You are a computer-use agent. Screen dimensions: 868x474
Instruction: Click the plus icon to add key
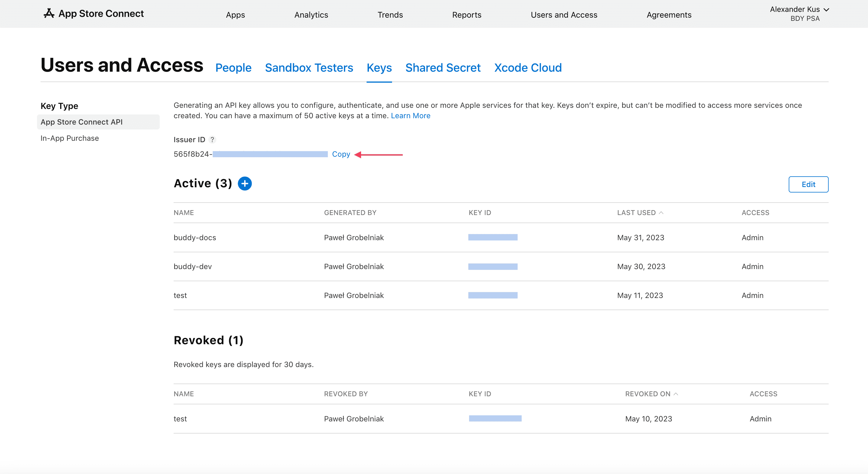pos(245,183)
